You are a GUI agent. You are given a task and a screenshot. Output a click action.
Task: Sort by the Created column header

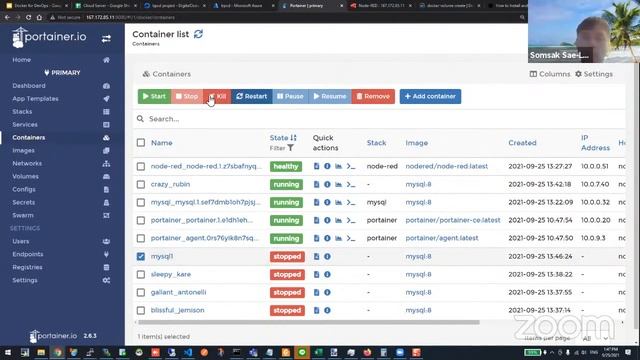[x=522, y=143]
